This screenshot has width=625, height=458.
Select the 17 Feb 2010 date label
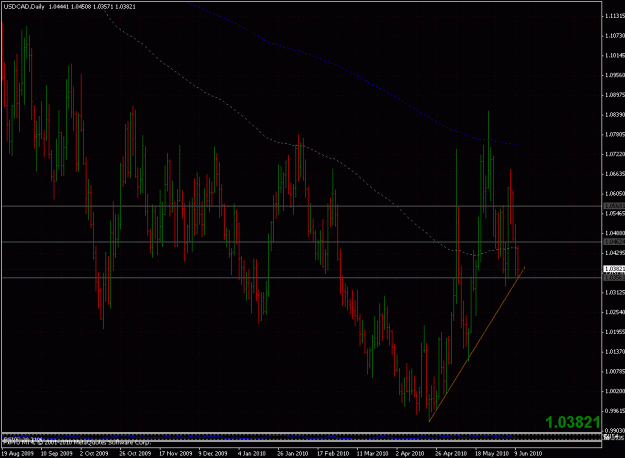[x=333, y=453]
